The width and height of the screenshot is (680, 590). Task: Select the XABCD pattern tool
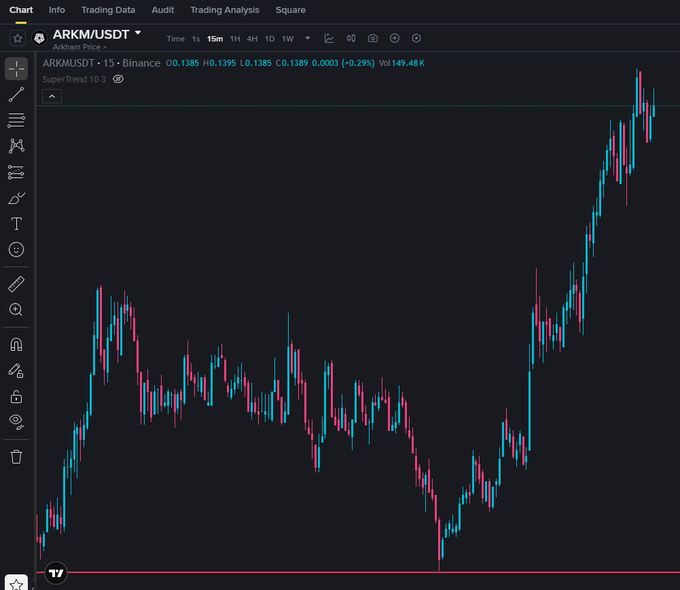16,146
